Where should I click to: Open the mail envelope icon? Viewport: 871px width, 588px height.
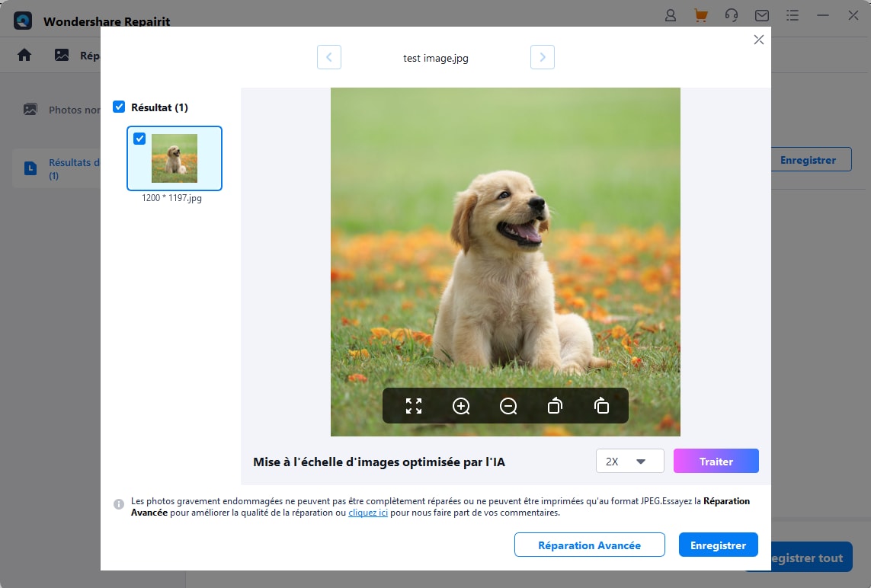click(x=761, y=15)
